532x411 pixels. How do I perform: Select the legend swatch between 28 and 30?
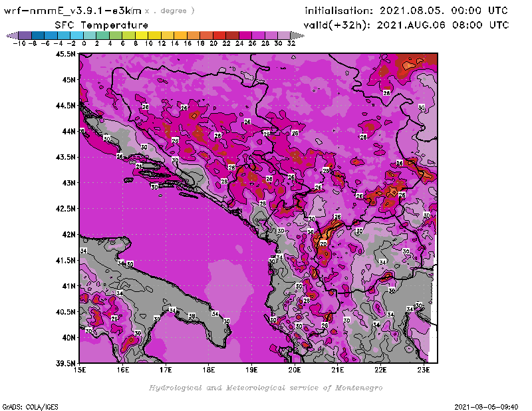point(271,35)
